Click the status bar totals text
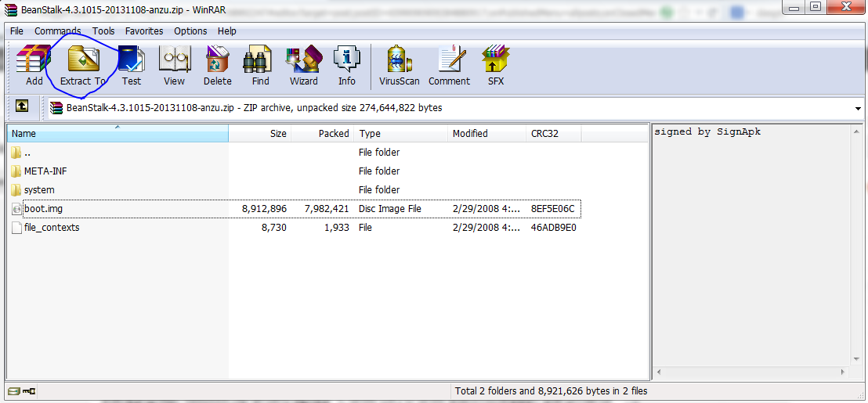Image resolution: width=868 pixels, height=403 pixels. click(x=551, y=390)
